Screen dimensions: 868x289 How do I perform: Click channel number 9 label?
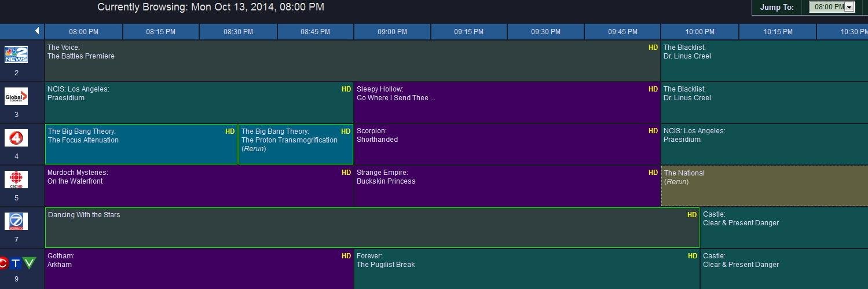point(16,279)
